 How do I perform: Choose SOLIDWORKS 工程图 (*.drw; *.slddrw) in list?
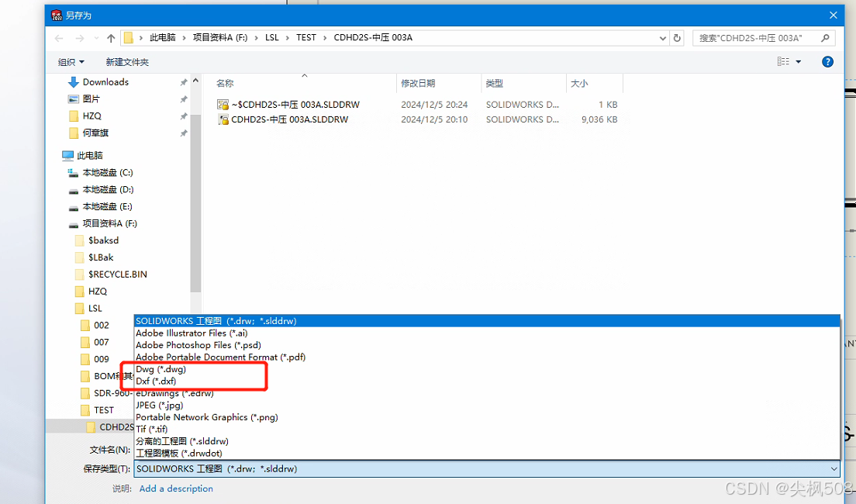[x=487, y=321]
